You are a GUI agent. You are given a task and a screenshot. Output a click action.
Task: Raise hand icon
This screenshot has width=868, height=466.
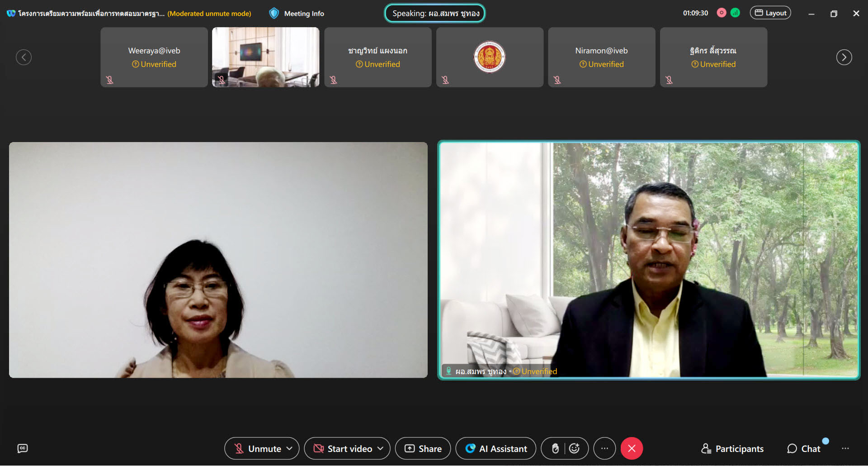pyautogui.click(x=555, y=448)
